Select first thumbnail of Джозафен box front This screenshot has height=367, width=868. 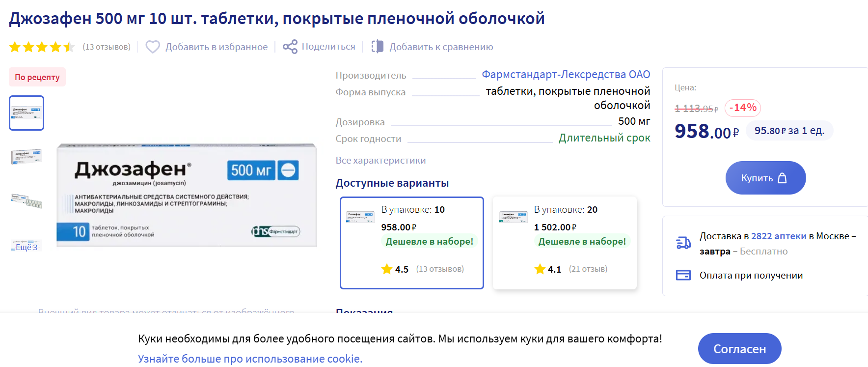27,113
